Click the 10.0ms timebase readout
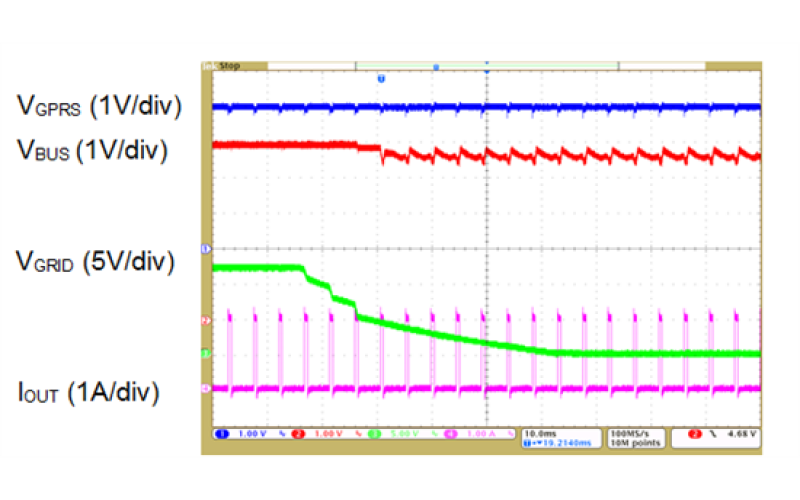This screenshot has height=500, width=800. 535,431
